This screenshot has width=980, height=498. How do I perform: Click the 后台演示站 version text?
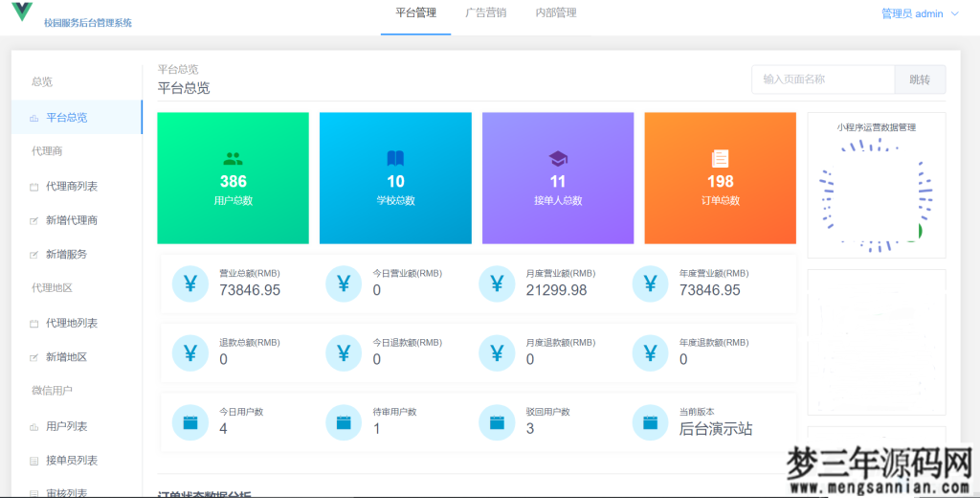716,429
